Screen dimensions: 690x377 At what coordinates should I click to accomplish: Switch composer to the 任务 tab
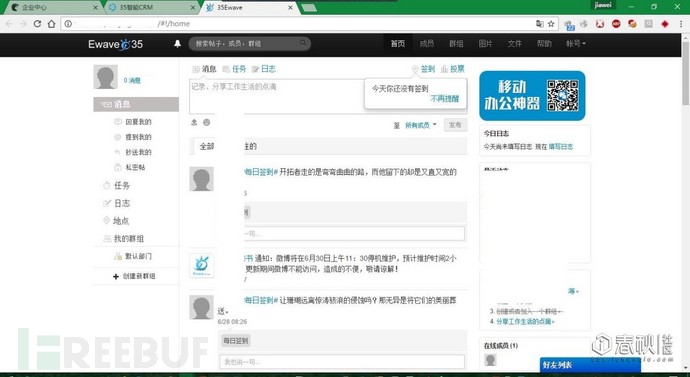pyautogui.click(x=235, y=69)
